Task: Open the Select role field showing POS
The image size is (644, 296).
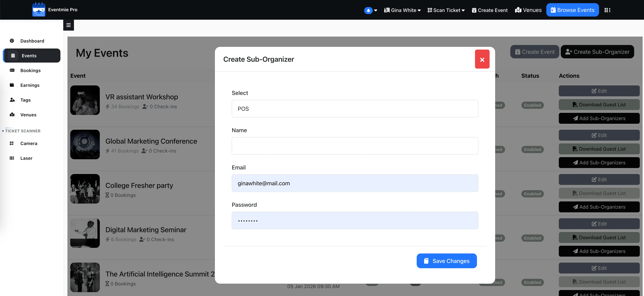Action: point(354,109)
